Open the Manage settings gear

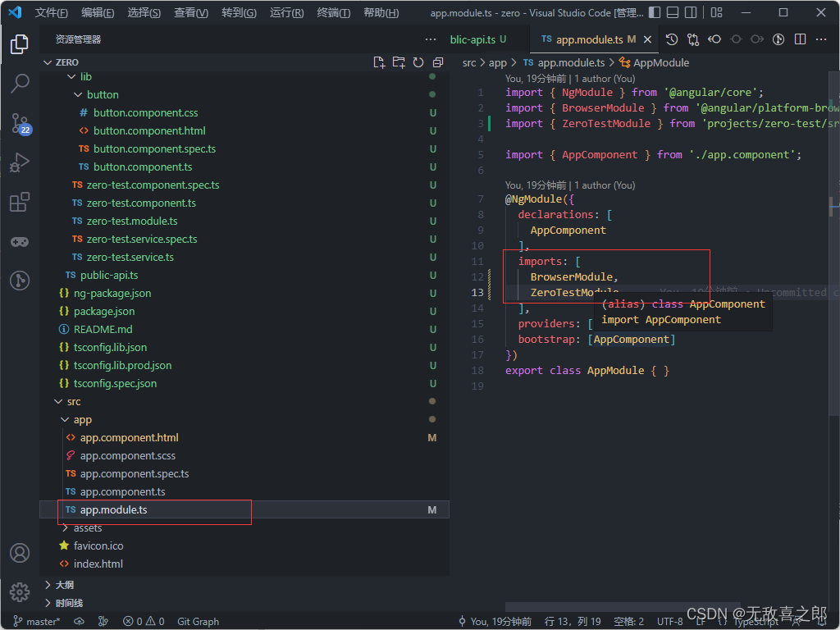coord(20,592)
